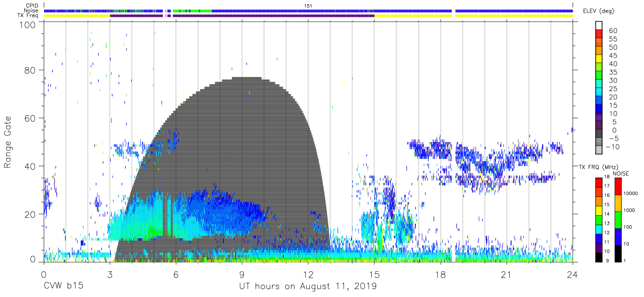Click the x-axis tick label '18'
The width and height of the screenshot is (644, 297).
click(x=440, y=275)
